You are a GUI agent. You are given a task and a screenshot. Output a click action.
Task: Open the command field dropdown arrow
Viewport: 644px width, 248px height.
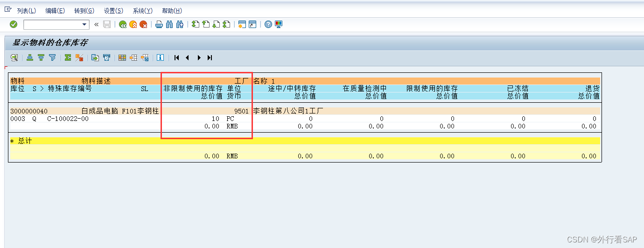point(84,24)
